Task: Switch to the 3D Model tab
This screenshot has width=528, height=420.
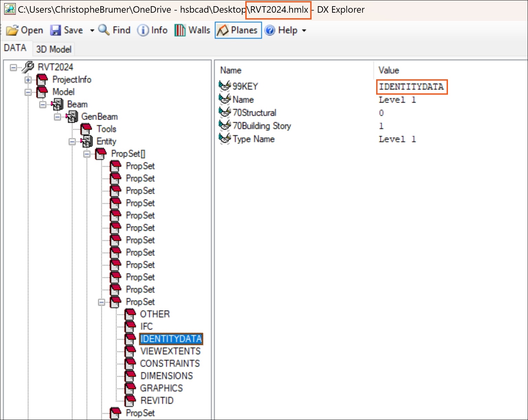Action: click(x=54, y=49)
